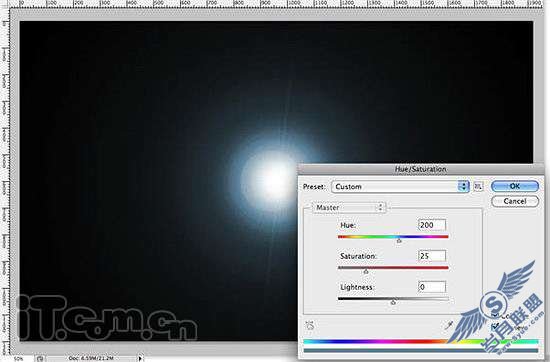The image size is (550, 362).
Task: Click the Lightness slider handle
Action: coord(393,302)
